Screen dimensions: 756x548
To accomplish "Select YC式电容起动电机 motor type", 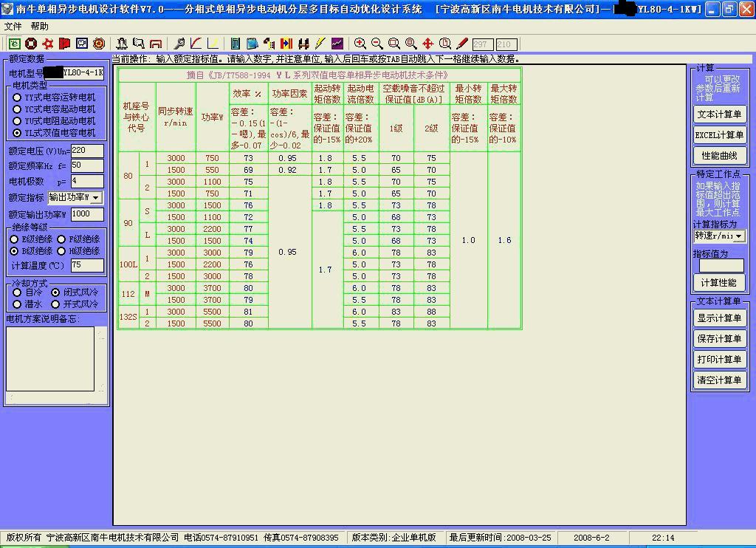I will pyautogui.click(x=54, y=109).
